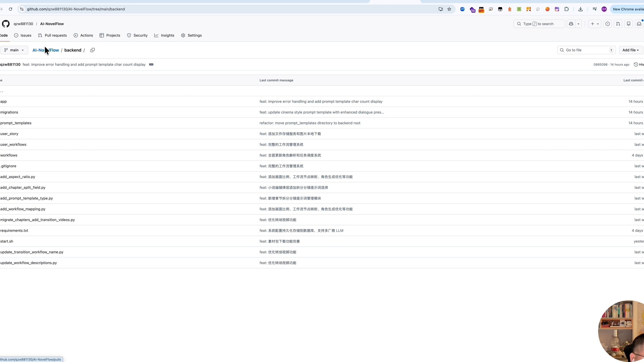Open the Insights tab
644x362 pixels.
(x=164, y=36)
